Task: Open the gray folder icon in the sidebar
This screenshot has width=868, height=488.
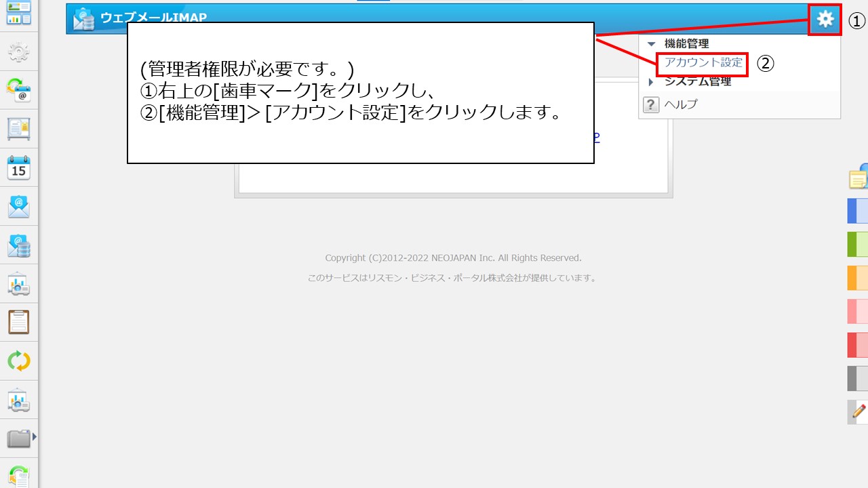Action: pyautogui.click(x=18, y=439)
